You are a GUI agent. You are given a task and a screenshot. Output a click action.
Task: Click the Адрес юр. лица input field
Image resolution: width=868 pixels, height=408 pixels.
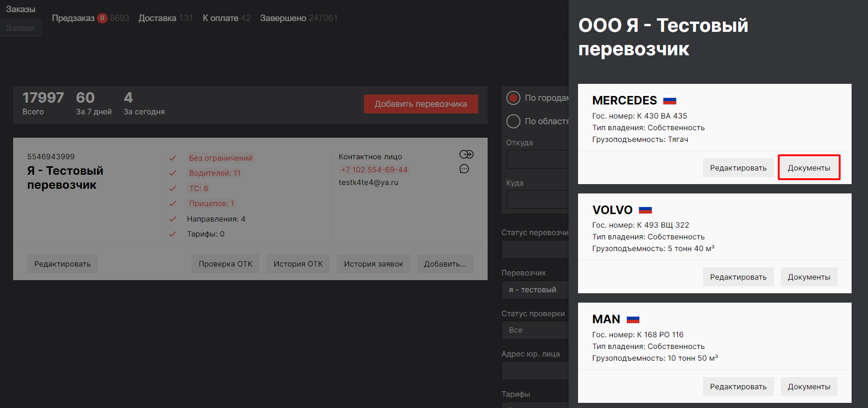tap(535, 371)
